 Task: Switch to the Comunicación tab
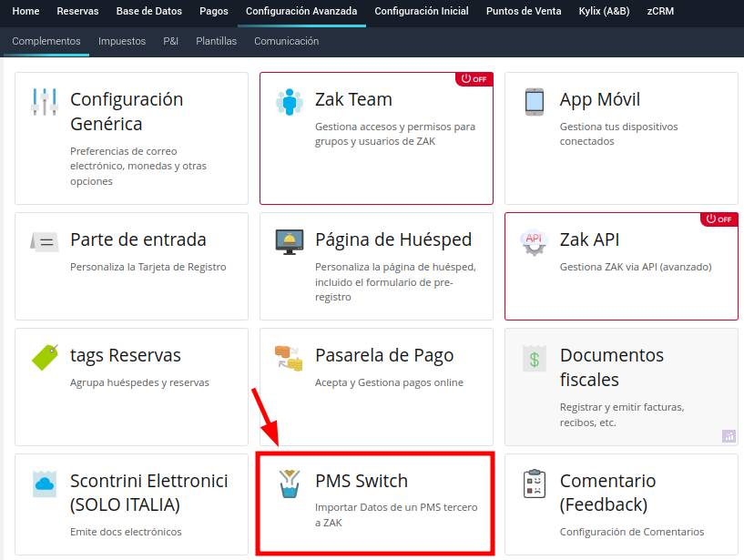click(x=286, y=41)
